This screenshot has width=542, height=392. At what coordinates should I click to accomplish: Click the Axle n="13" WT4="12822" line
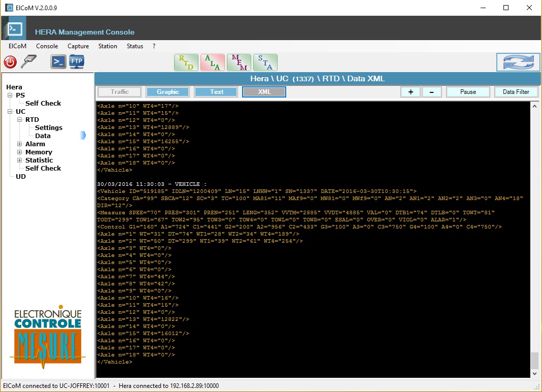point(143,319)
